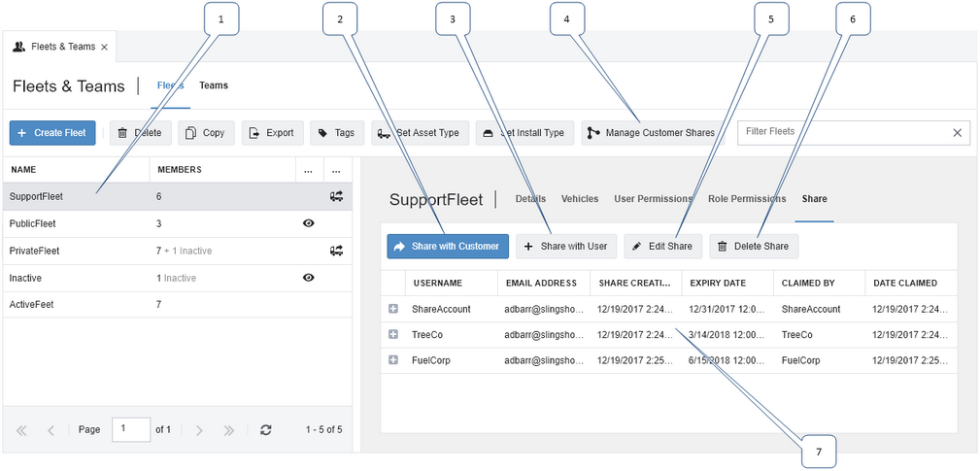Select the SupportFleet row
The image size is (980, 471).
click(x=178, y=196)
